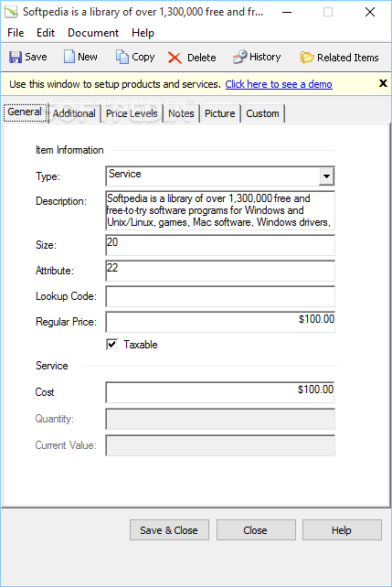The width and height of the screenshot is (392, 587).
Task: Click the disabled Current Value field
Action: click(x=220, y=445)
